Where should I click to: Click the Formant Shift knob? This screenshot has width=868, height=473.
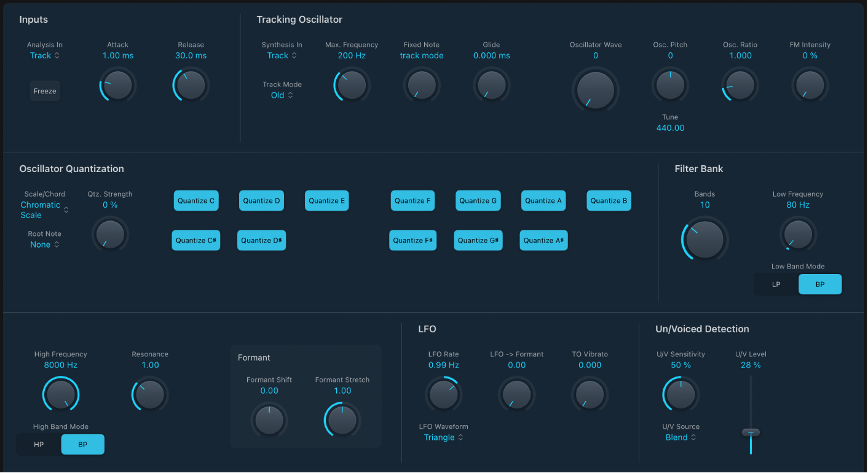pos(269,420)
